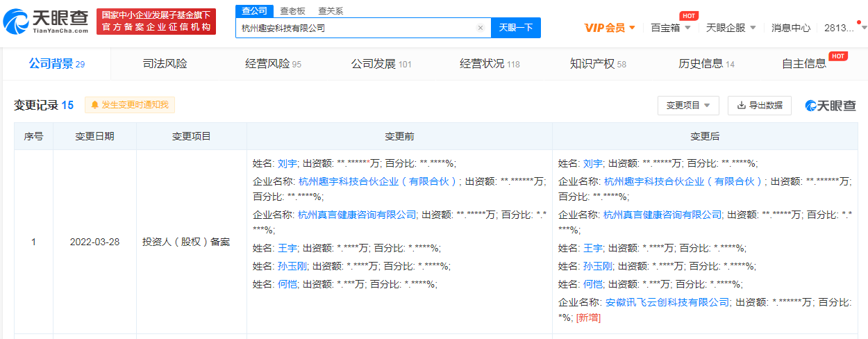
Task: Open the 公司发展 tab
Action: (381, 64)
